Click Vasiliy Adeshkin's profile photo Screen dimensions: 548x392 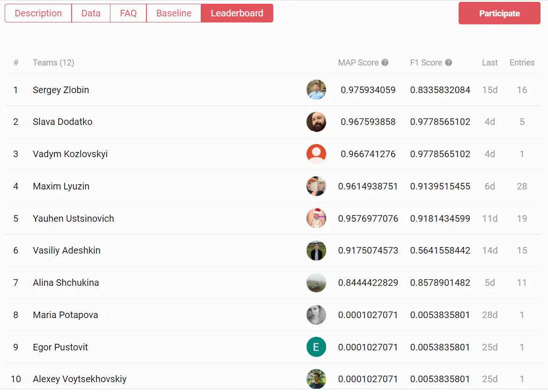pos(316,250)
